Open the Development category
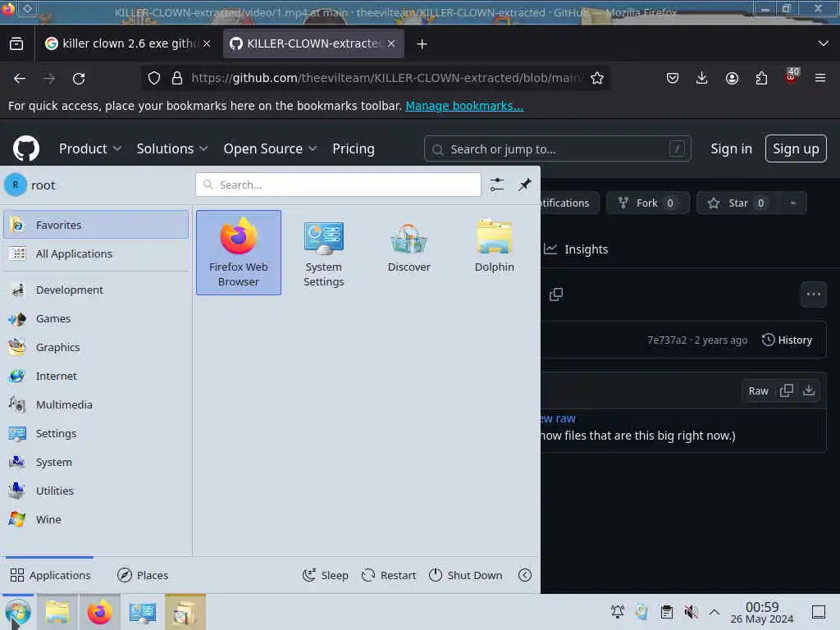This screenshot has height=630, width=840. coord(96,290)
